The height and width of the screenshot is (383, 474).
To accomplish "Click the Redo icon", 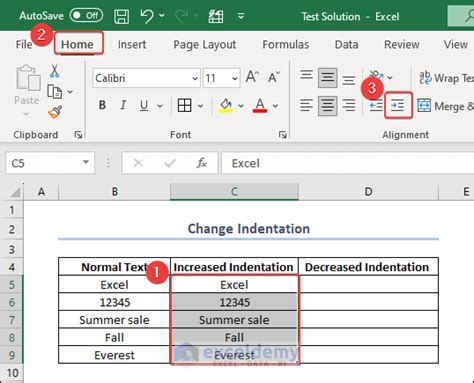I will click(x=182, y=16).
